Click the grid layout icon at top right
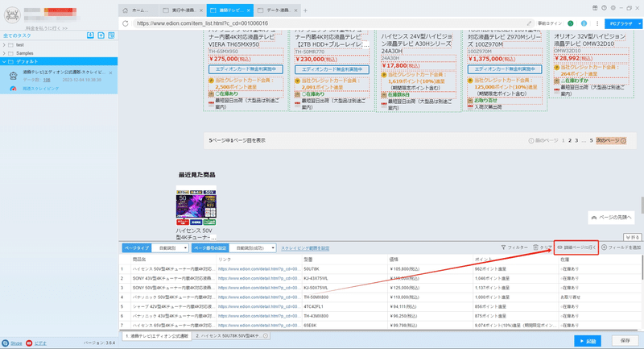Screen dimensions: 644x349 (595, 8)
